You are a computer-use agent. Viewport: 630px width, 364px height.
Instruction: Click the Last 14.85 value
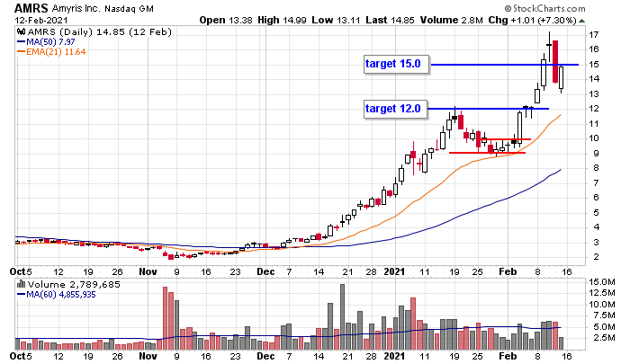click(390, 20)
